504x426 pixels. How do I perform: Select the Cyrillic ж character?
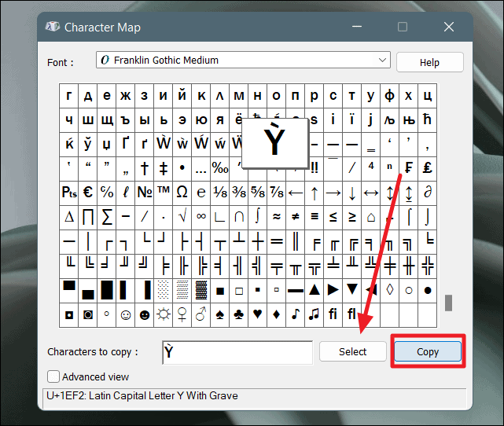[125, 96]
